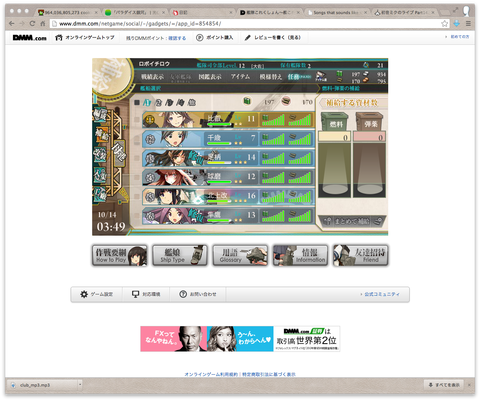This screenshot has height=401, width=480.
Task: Select fleet 3 number icon
Action: click(x=169, y=102)
